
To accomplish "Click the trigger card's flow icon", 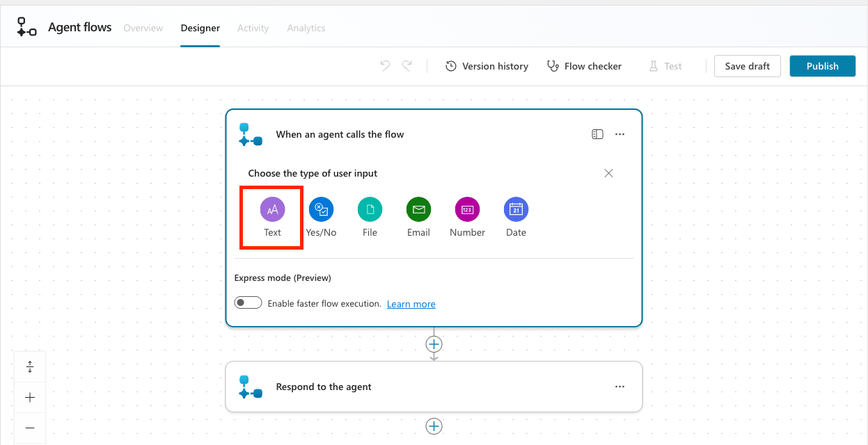I will coord(251,134).
